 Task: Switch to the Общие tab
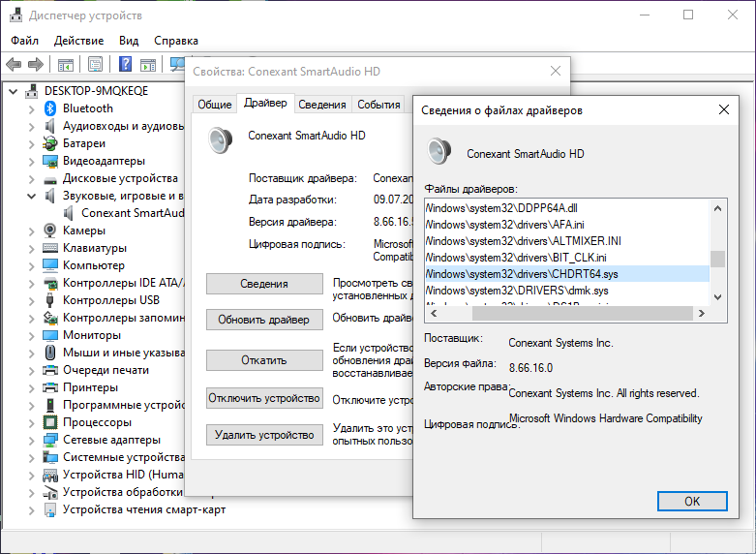click(x=215, y=105)
